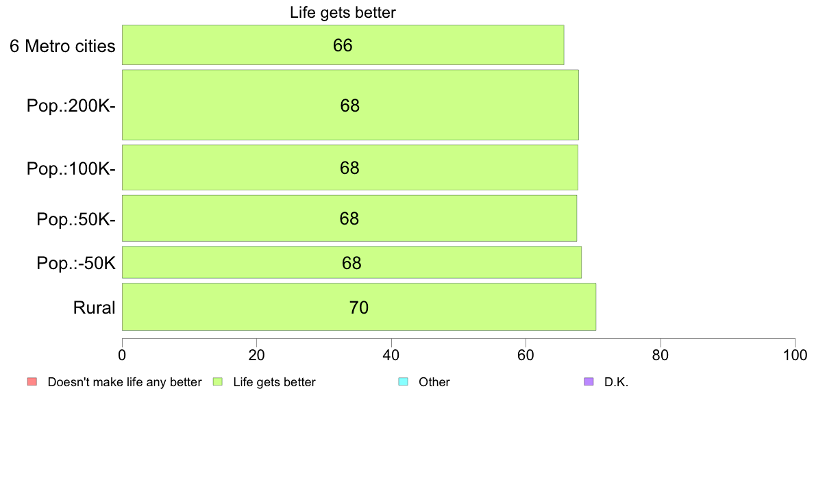
Task: Click the 'Rural' axis label
Action: pyautogui.click(x=94, y=307)
